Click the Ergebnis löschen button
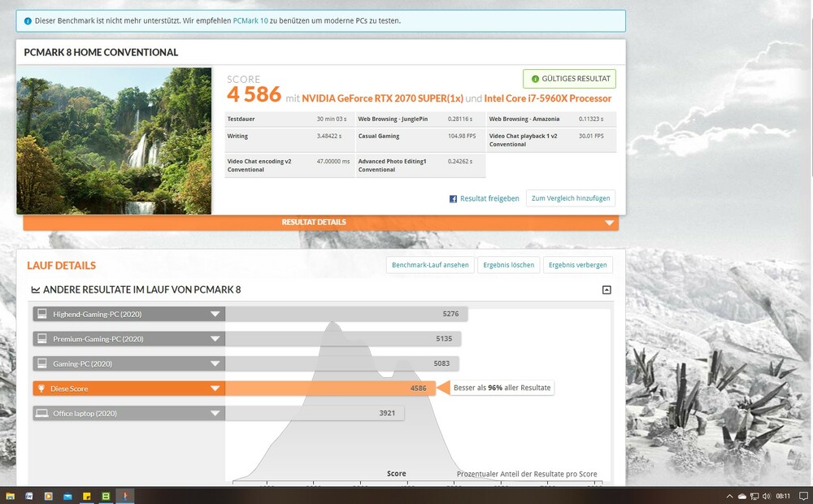Image resolution: width=813 pixels, height=504 pixels. click(508, 265)
